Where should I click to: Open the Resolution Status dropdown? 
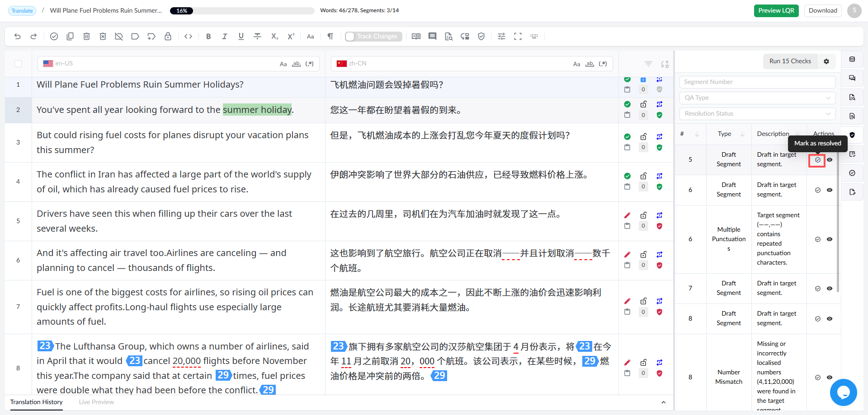point(757,114)
